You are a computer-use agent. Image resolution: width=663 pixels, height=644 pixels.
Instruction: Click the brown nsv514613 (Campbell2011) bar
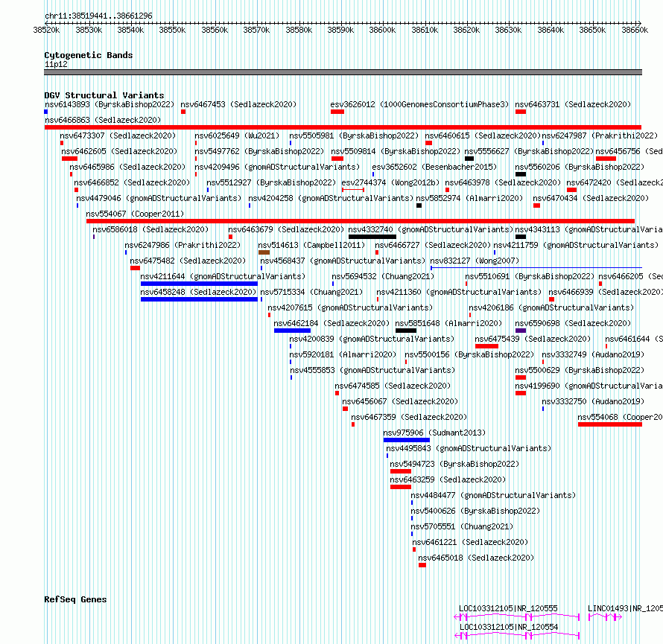coord(264,252)
